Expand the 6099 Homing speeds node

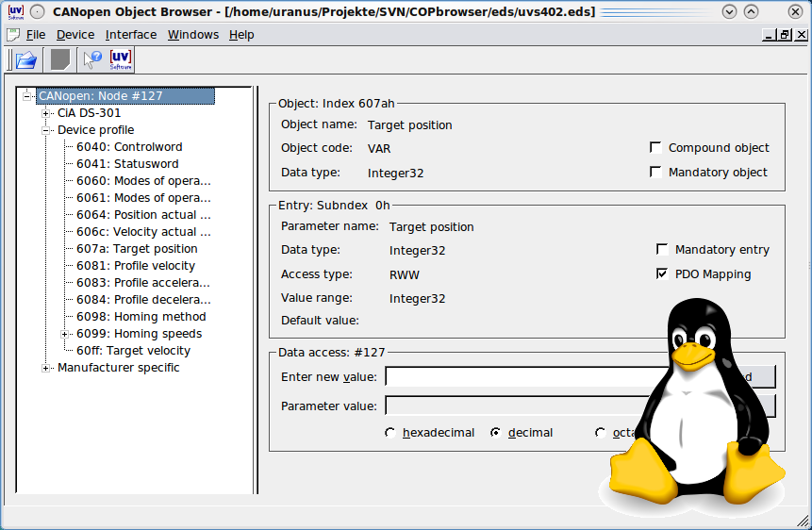click(65, 334)
